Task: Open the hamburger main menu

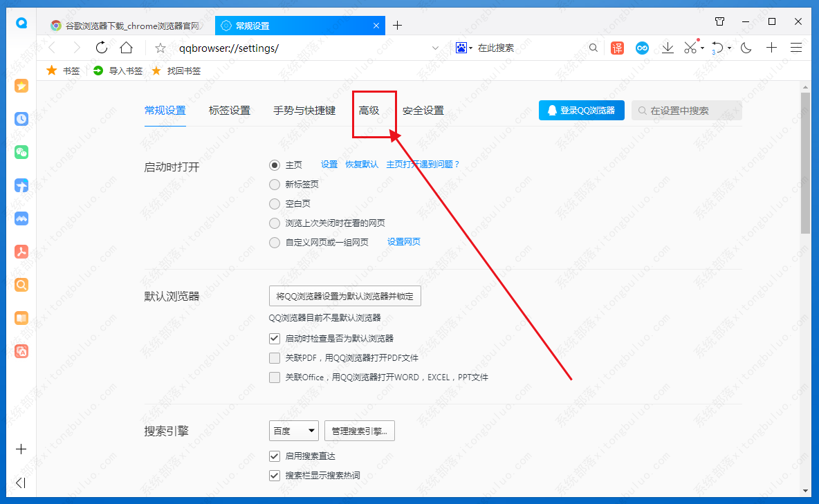Action: click(796, 48)
